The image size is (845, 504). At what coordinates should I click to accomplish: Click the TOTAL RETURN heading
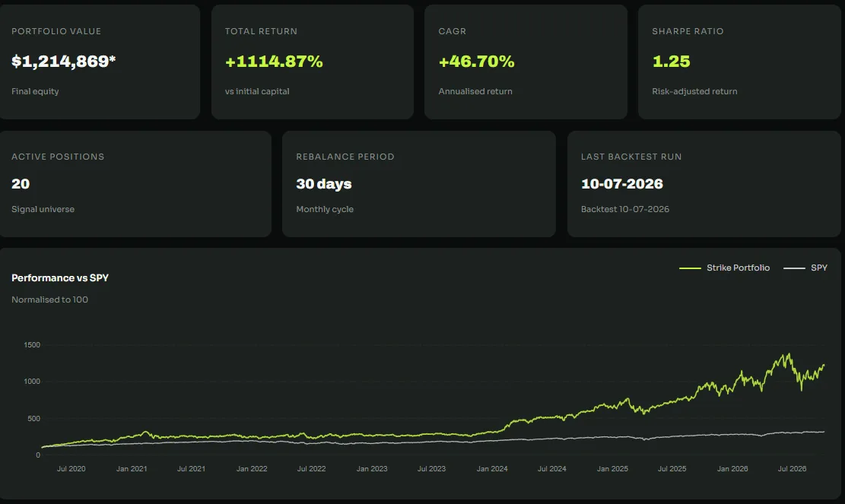pos(261,31)
